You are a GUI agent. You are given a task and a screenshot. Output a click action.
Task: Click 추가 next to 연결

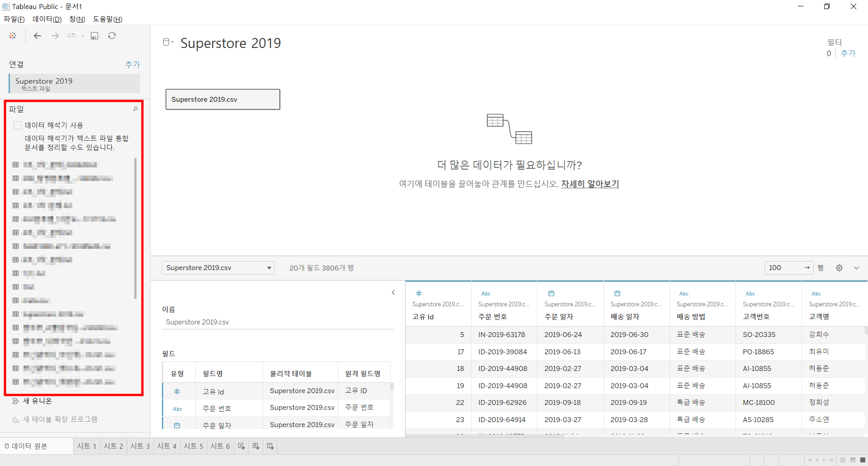pyautogui.click(x=132, y=65)
